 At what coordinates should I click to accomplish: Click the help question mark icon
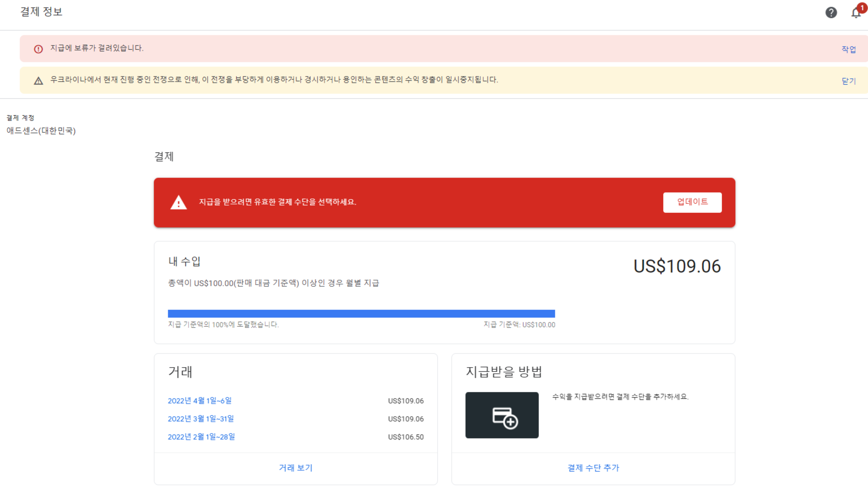[x=831, y=12]
